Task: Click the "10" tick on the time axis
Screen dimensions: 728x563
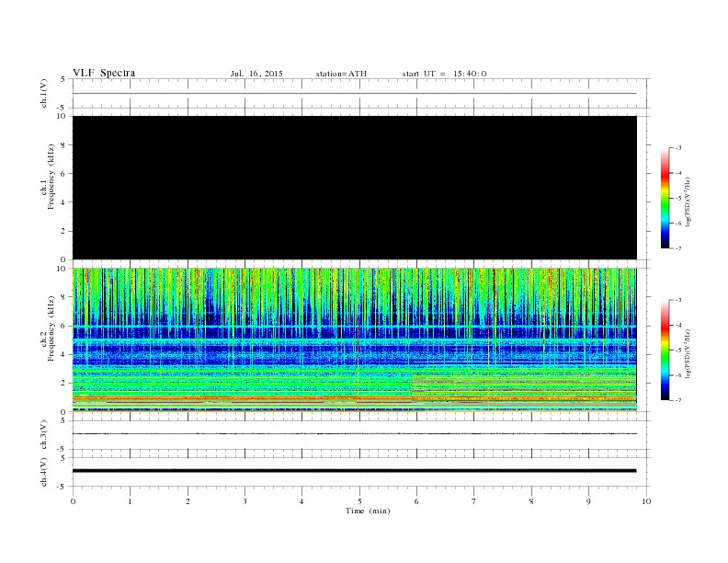Action: click(x=646, y=501)
